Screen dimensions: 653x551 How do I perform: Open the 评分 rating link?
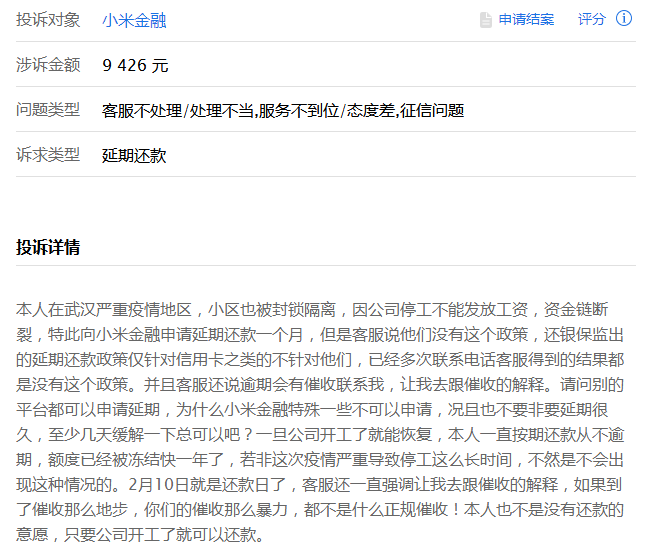click(591, 20)
